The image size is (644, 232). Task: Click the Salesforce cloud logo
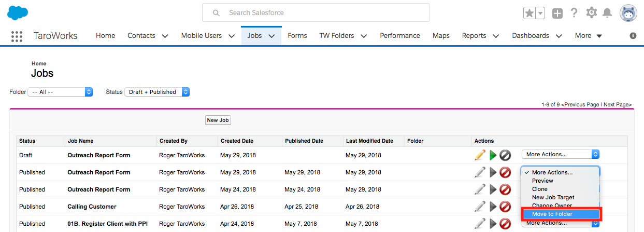(x=18, y=12)
